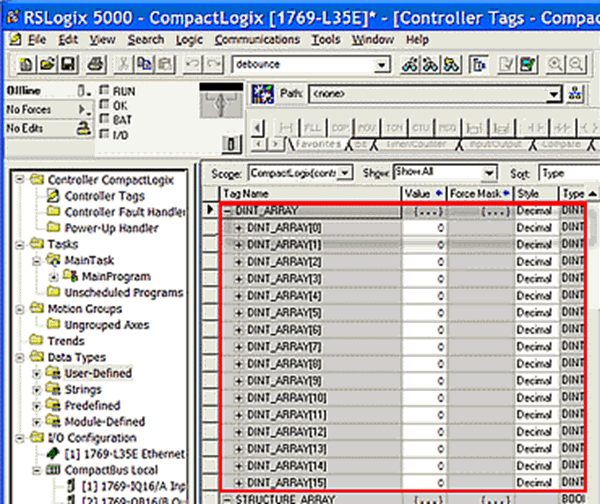600x504 pixels.
Task: Click the Zoom Out magnifier icon
Action: tap(576, 64)
